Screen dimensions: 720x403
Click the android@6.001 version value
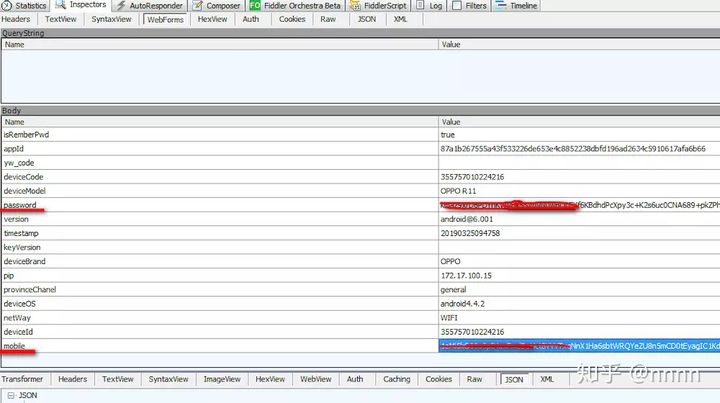467,219
